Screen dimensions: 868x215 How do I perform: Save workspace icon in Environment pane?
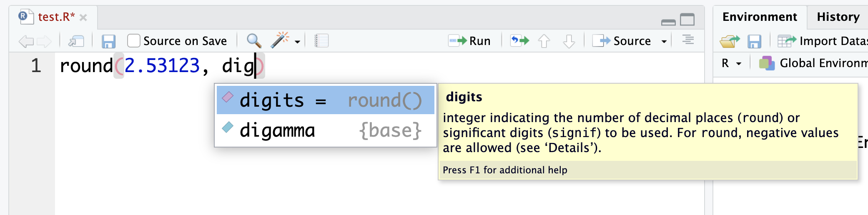[754, 41]
